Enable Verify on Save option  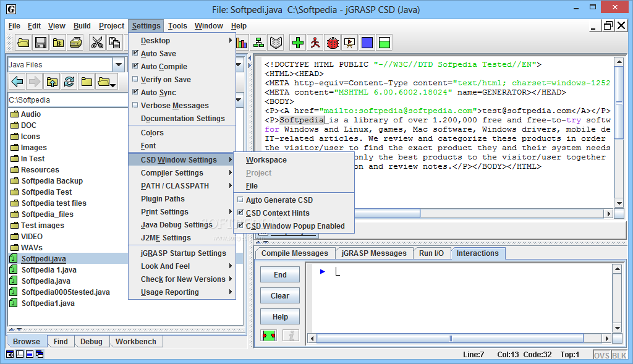pos(135,79)
